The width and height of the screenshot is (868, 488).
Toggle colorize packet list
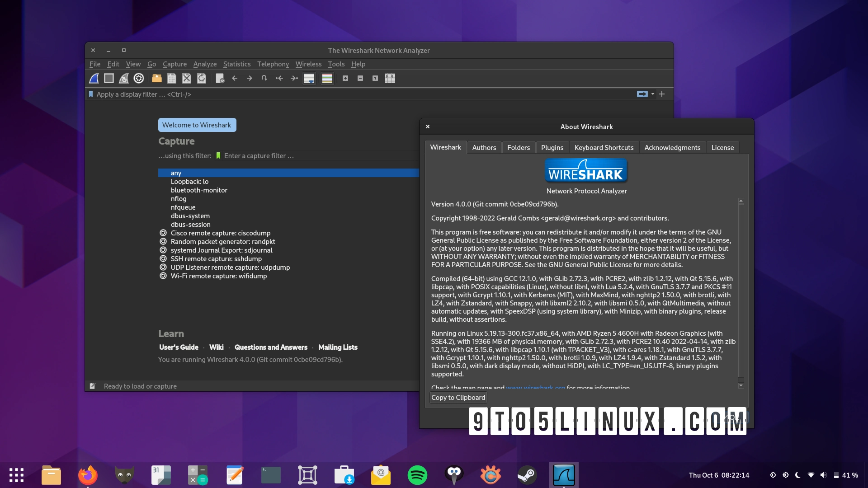pos(327,78)
